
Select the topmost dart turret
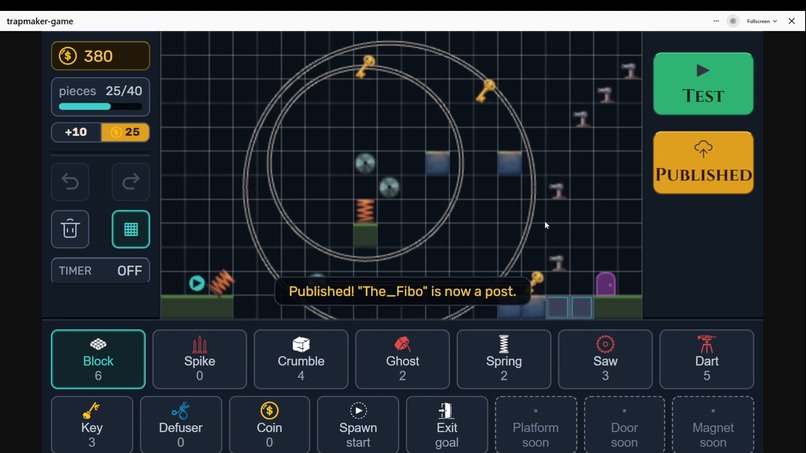point(630,71)
